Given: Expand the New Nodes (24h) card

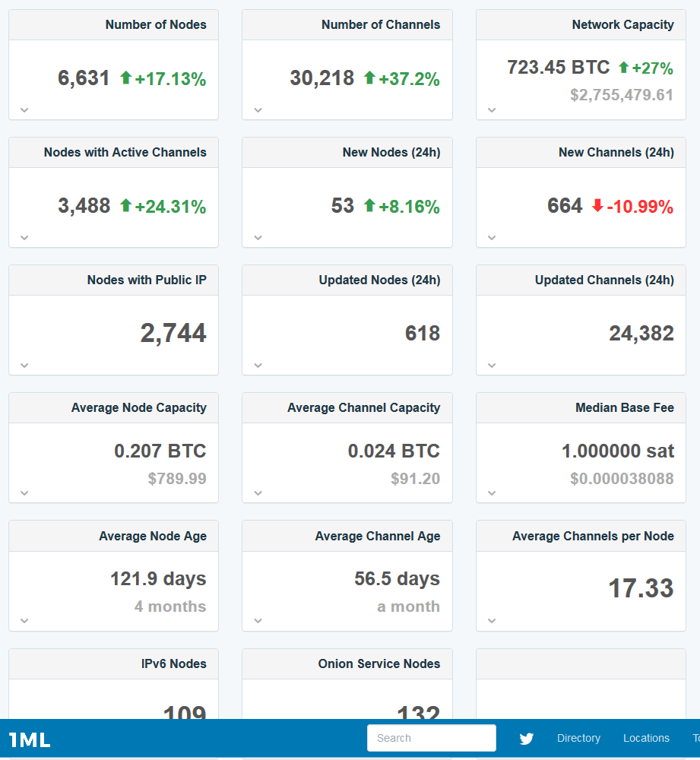Looking at the screenshot, I should [257, 237].
